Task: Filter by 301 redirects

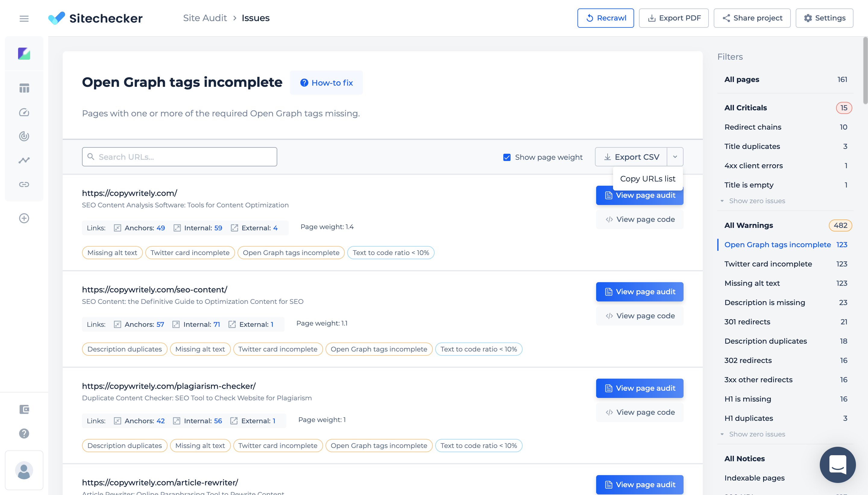Action: (785, 322)
